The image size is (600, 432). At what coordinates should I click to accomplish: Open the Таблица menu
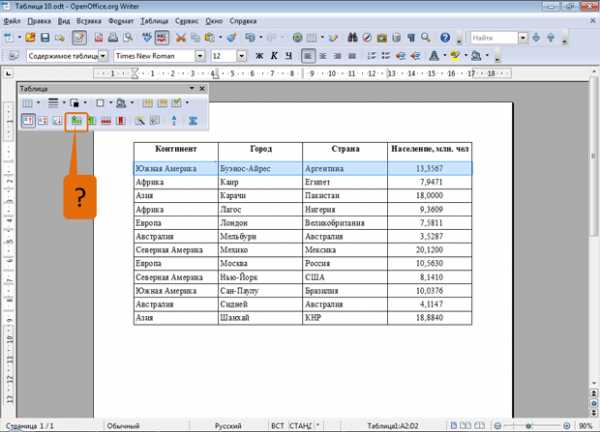point(154,21)
